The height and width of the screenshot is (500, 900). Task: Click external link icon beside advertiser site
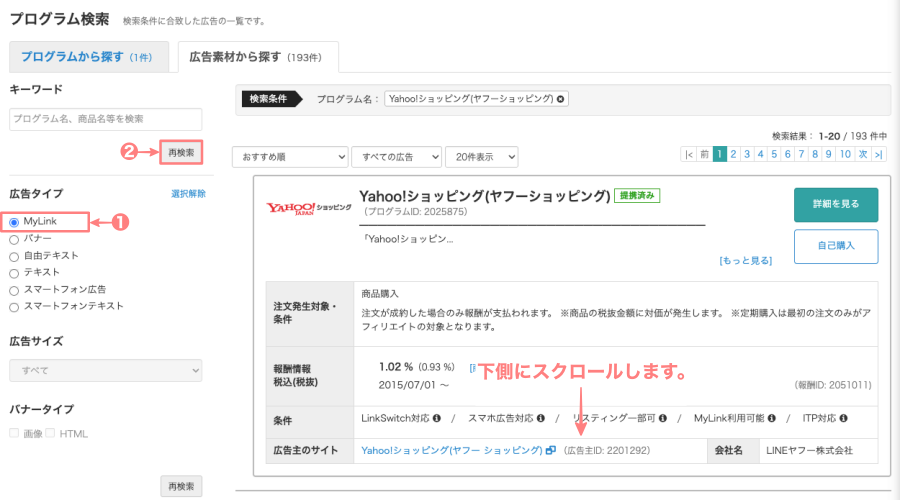(550, 450)
